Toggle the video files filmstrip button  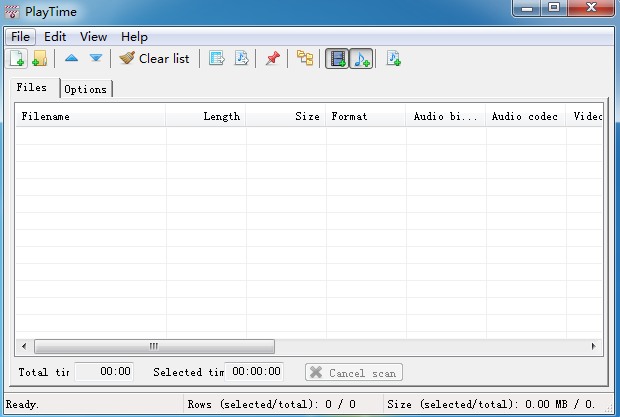[338, 59]
